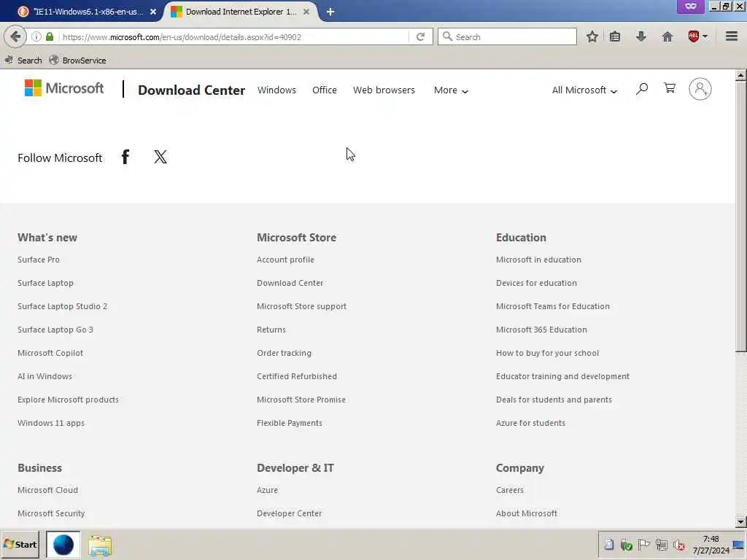Open Microsoft's Facebook page icon
This screenshot has width=747, height=560.
[x=125, y=157]
